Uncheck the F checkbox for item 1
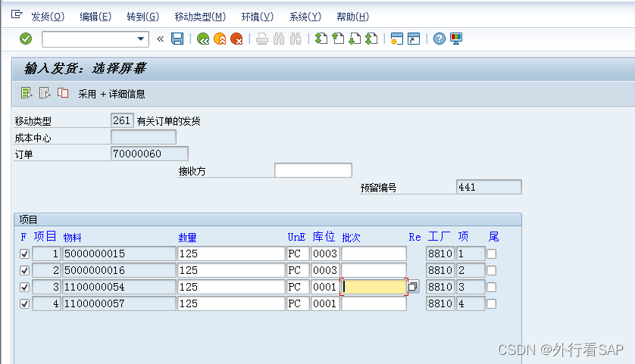 (x=24, y=254)
